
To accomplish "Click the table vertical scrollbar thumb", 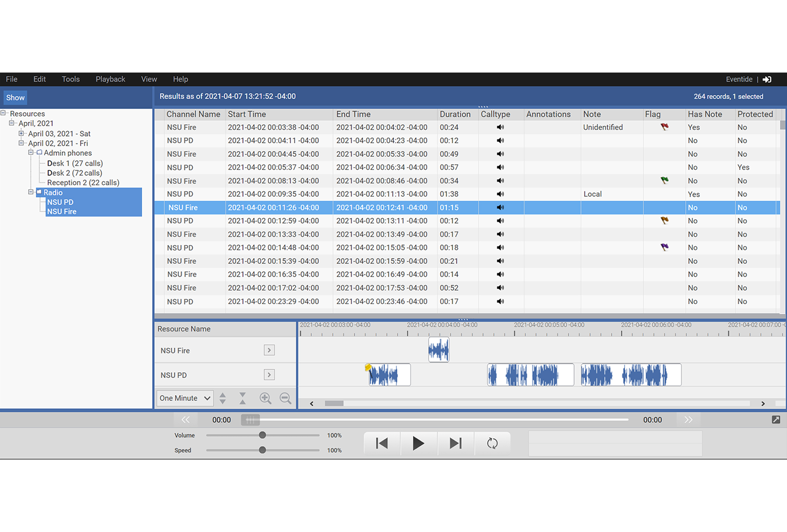I will [783, 125].
